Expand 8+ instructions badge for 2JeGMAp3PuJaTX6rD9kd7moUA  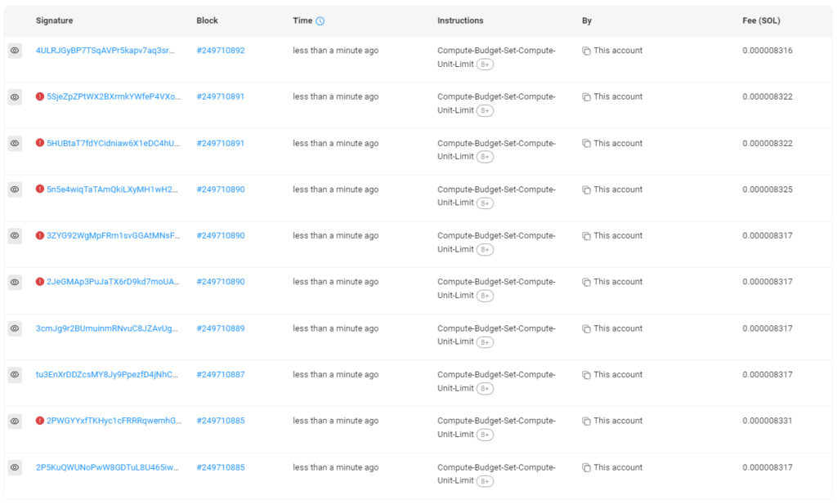point(486,296)
